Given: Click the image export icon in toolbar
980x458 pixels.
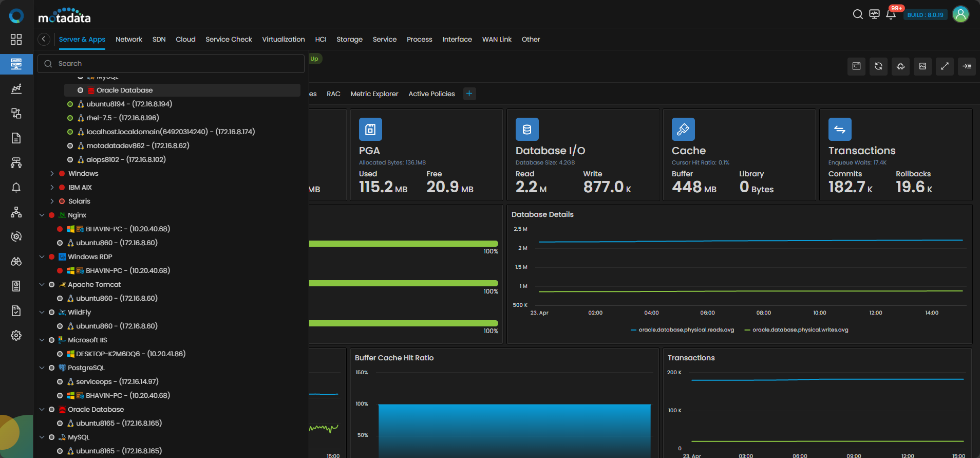Looking at the screenshot, I should [922, 66].
